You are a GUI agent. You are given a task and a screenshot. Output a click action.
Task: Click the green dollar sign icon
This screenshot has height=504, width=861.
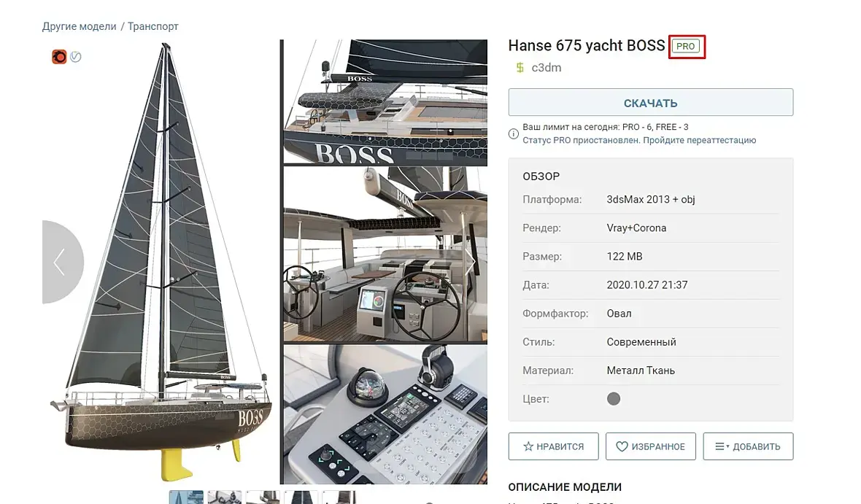pos(520,68)
